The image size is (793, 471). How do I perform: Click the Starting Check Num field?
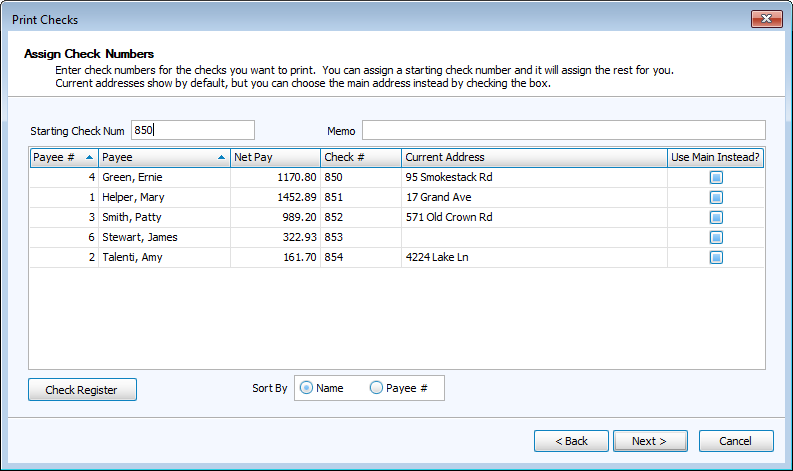pyautogui.click(x=192, y=130)
